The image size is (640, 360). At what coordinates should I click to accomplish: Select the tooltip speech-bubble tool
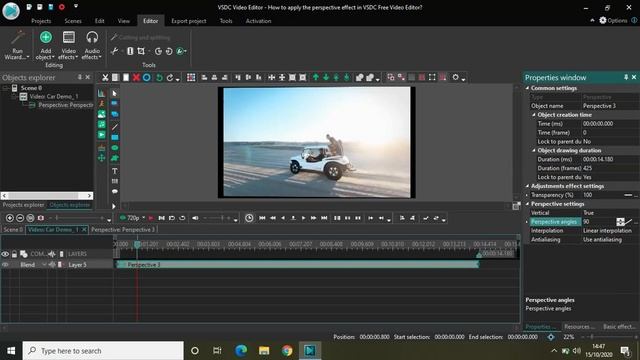pos(115,191)
